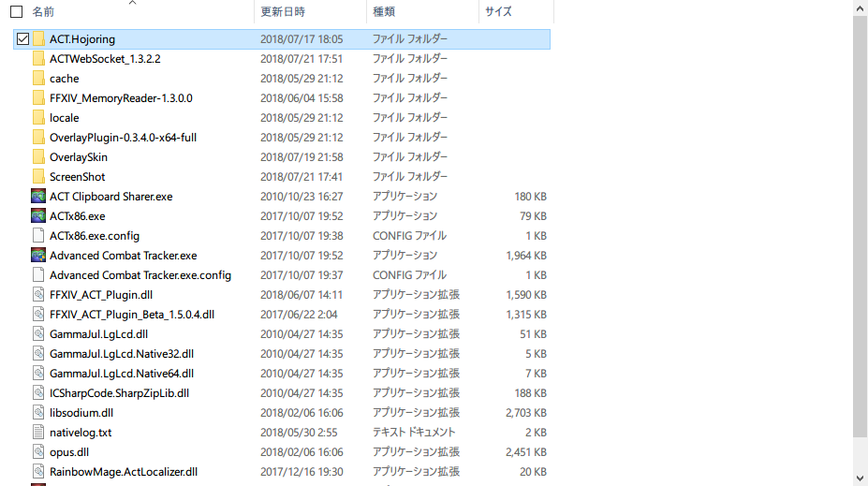Image resolution: width=868 pixels, height=486 pixels.
Task: Select the ICSharpCode.SharpZipLib.dll file name
Action: pyautogui.click(x=120, y=392)
